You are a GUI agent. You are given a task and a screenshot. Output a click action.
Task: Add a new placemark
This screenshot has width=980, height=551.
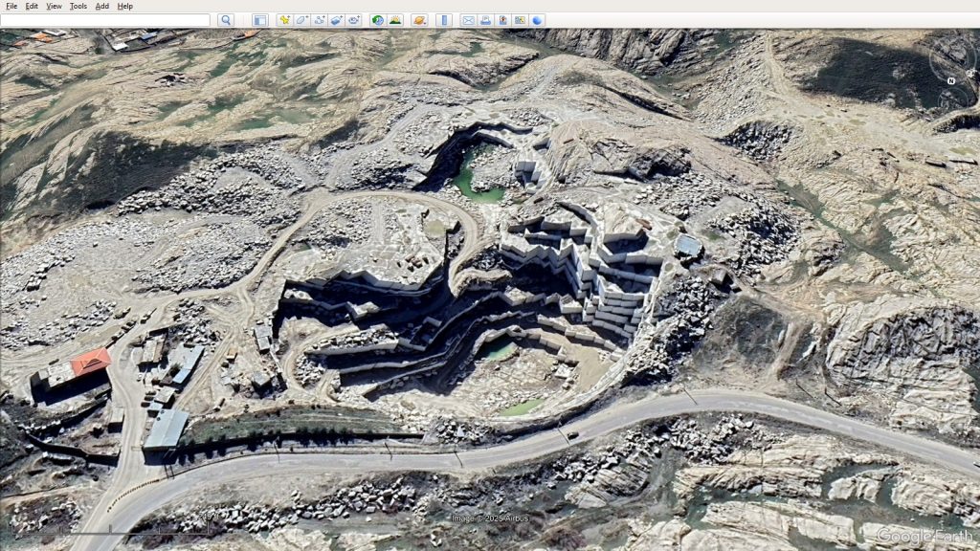285,20
